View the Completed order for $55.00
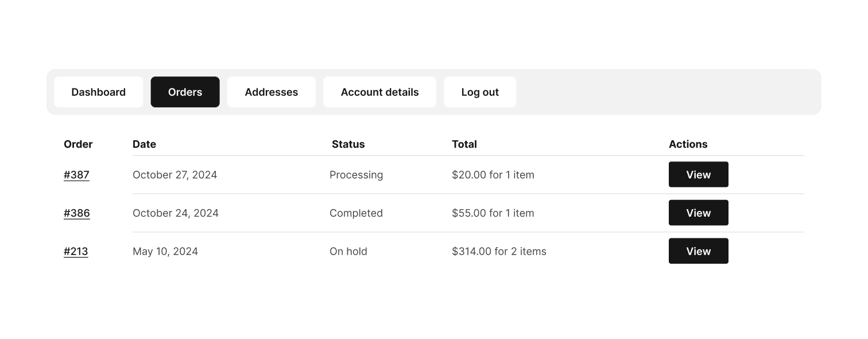868x339 pixels. click(x=698, y=213)
